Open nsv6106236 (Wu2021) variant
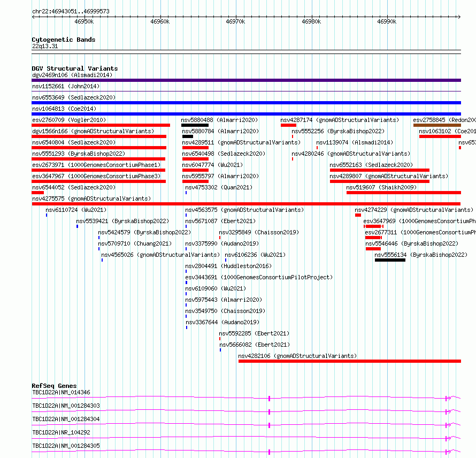 (255, 255)
